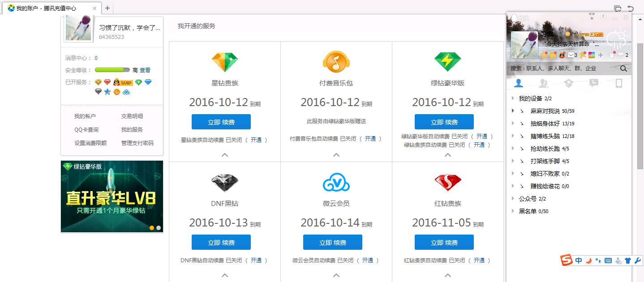Collapse the 星钻贵族 card chevron
Viewport: 644px width, 282px height.
click(225, 155)
